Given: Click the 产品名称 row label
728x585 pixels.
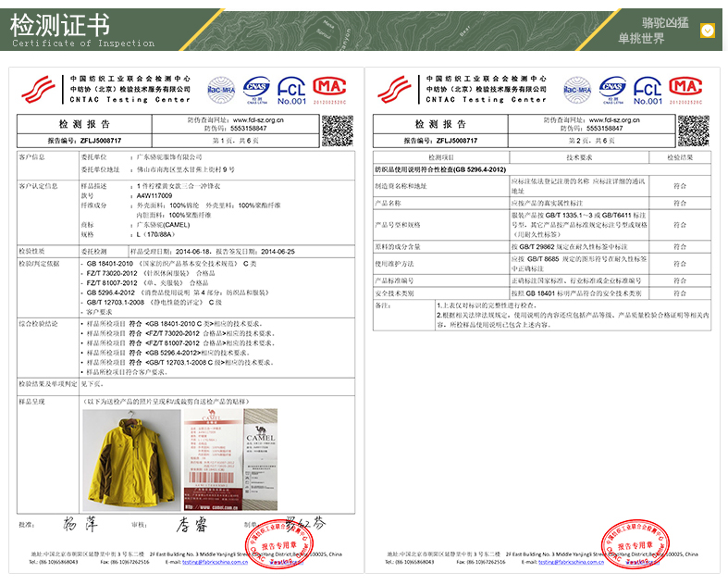Looking at the screenshot, I should tap(388, 203).
